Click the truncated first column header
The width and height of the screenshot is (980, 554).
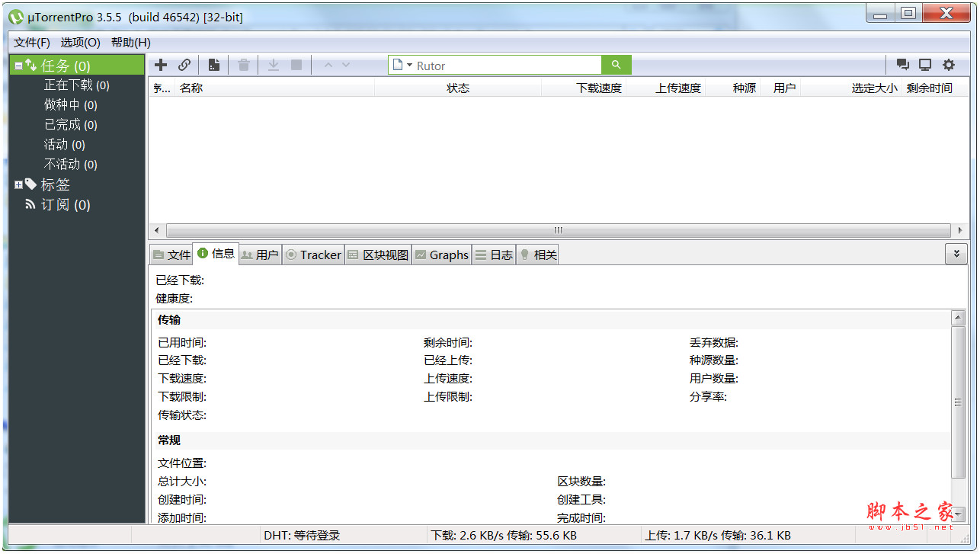162,88
